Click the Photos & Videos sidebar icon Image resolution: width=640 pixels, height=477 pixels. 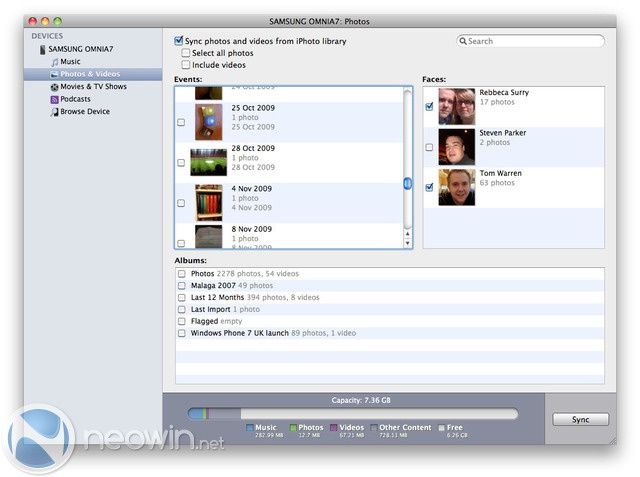point(54,74)
